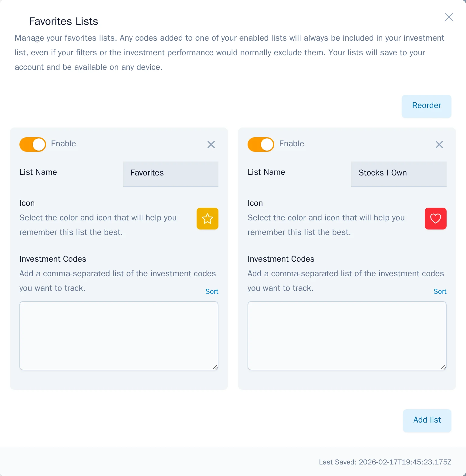Delete the Stocks I Own list card
466x476 pixels.
pyautogui.click(x=439, y=144)
